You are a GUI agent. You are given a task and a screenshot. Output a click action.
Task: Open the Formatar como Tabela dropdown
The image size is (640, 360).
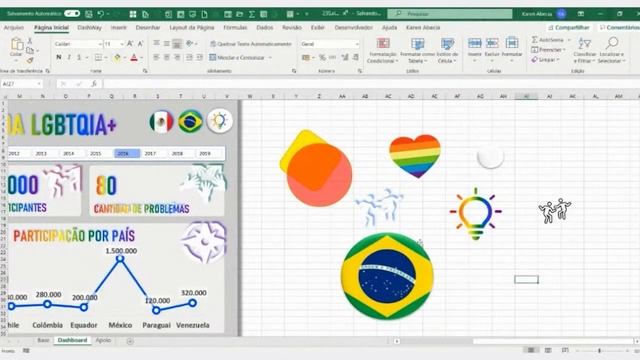tap(417, 51)
